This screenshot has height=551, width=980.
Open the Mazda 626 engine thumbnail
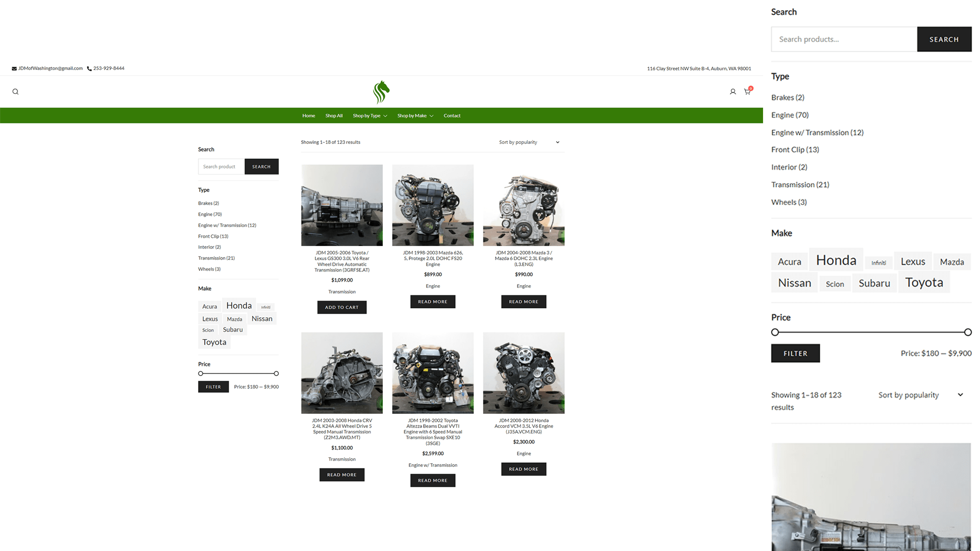coord(432,205)
